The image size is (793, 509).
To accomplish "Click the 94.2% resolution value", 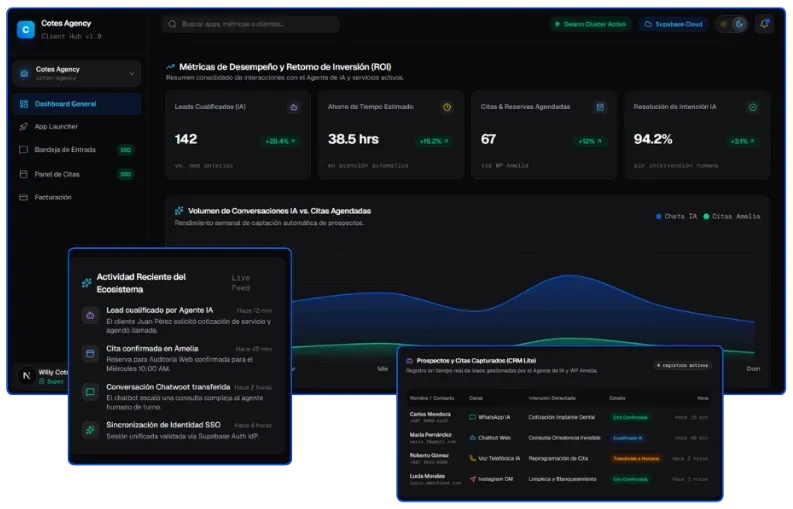I will [x=653, y=139].
